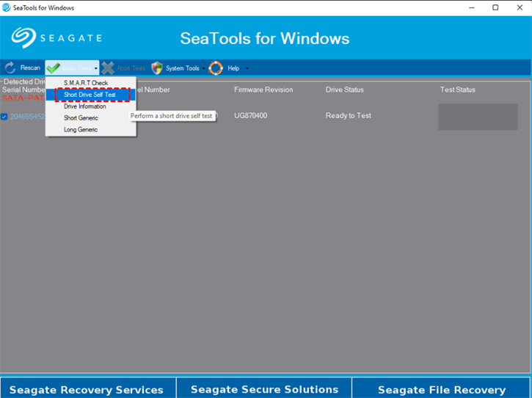Viewport: 532px width, 398px height.
Task: Click the Rescan arrow icon
Action: [10, 68]
